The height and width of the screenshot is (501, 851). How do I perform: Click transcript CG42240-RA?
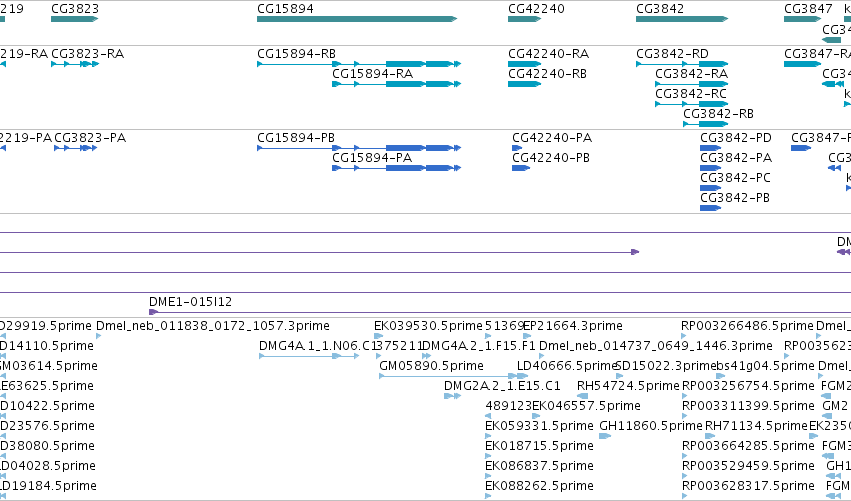pyautogui.click(x=524, y=64)
